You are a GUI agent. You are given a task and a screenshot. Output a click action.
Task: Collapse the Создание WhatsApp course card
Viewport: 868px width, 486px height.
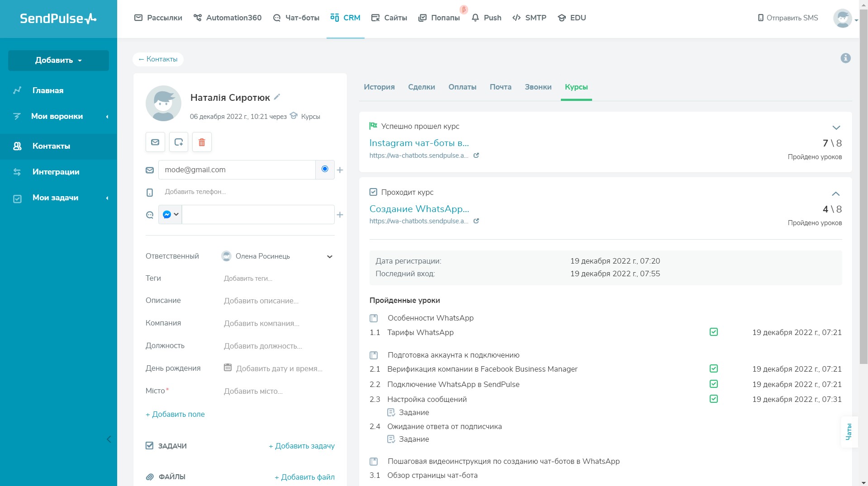coord(836,193)
